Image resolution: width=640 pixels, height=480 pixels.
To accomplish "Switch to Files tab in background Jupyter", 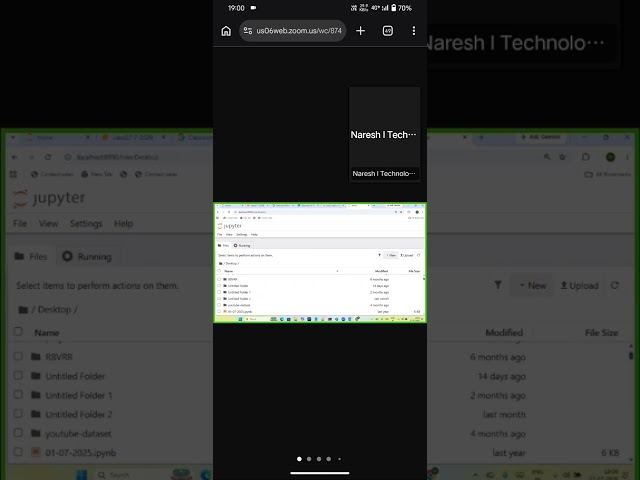I will coord(31,256).
